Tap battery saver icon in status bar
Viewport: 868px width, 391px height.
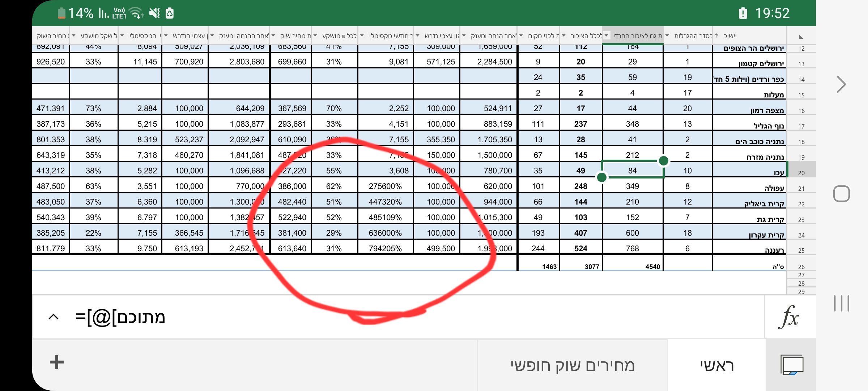pos(170,13)
